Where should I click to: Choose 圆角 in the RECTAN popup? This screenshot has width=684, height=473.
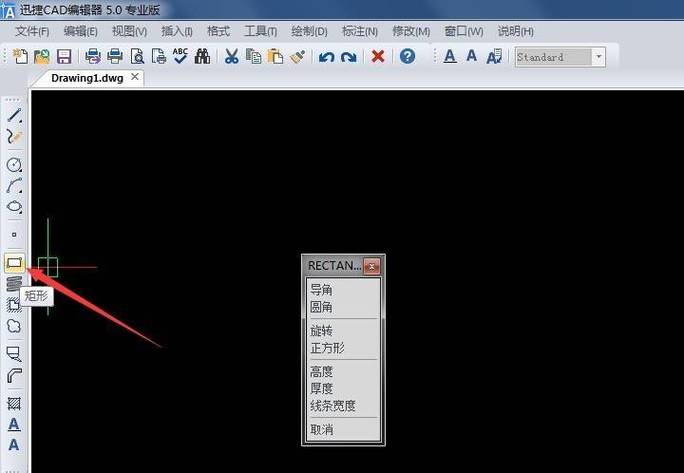(x=321, y=307)
